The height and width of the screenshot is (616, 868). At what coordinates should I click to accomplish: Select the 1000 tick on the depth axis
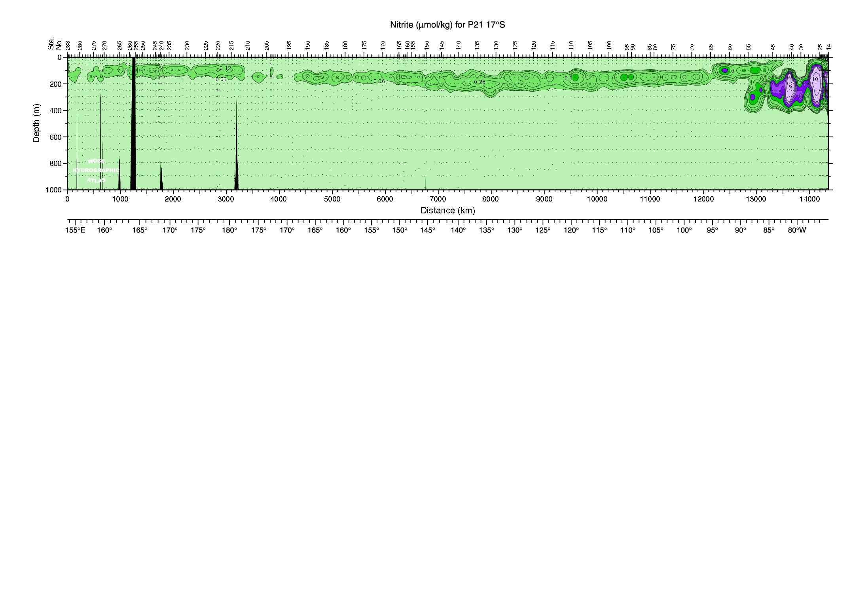[x=54, y=190]
